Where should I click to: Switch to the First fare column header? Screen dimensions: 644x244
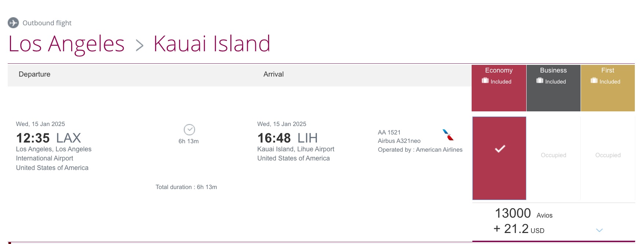[x=608, y=70]
